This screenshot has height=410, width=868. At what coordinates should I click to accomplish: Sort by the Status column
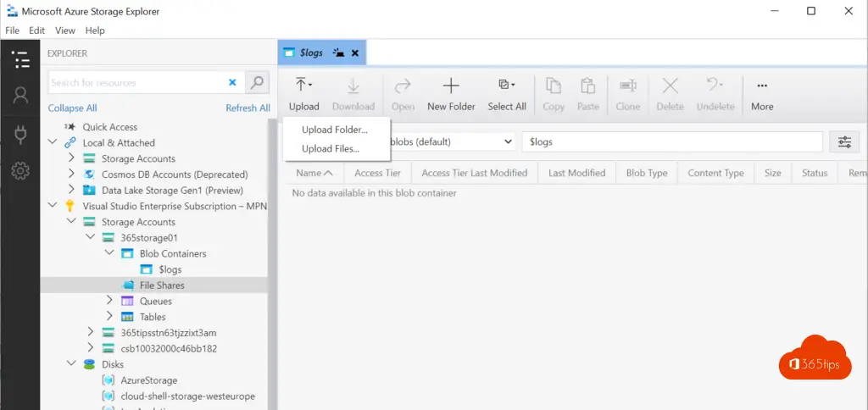815,173
